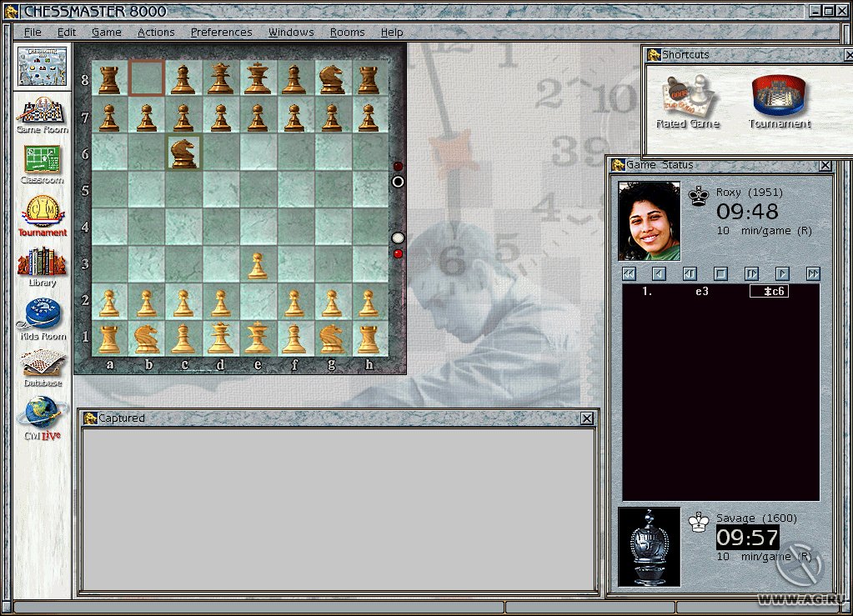853x616 pixels.
Task: Jump to the last move of the game
Action: click(813, 273)
